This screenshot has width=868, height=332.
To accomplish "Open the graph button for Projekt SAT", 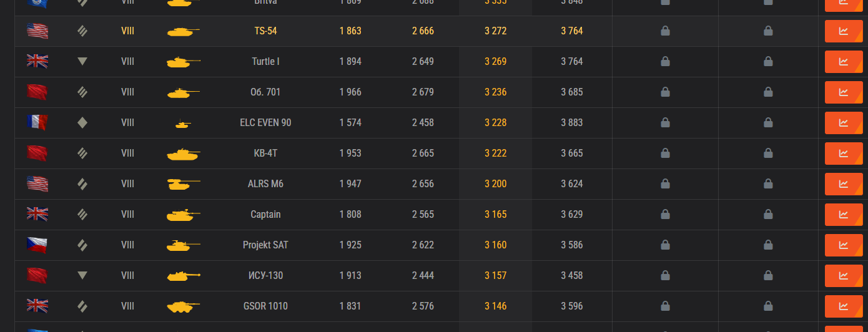I will pyautogui.click(x=844, y=245).
